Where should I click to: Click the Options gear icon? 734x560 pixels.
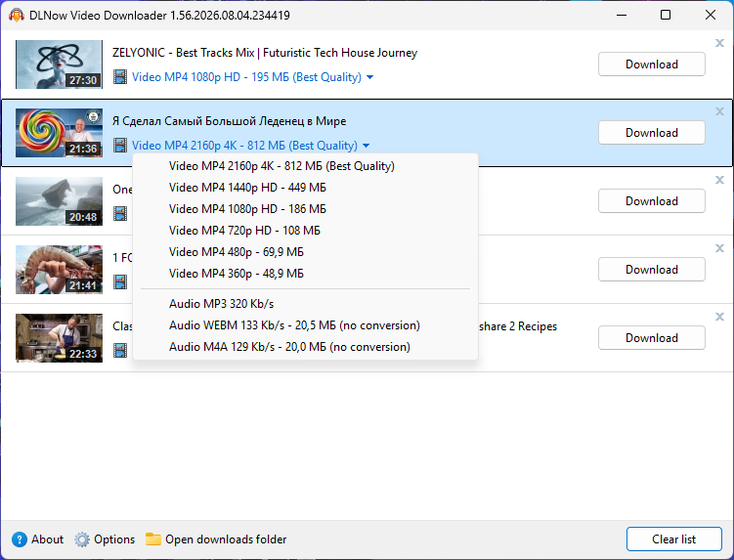(82, 539)
